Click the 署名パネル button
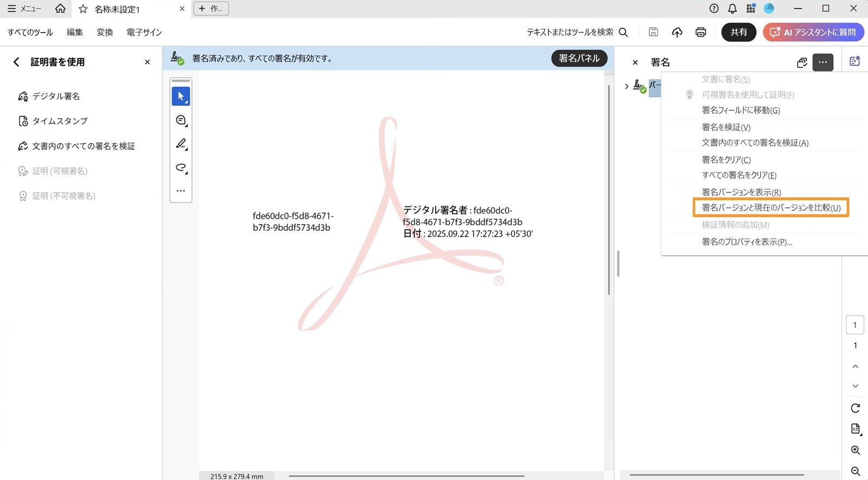Image resolution: width=868 pixels, height=480 pixels. pos(579,58)
